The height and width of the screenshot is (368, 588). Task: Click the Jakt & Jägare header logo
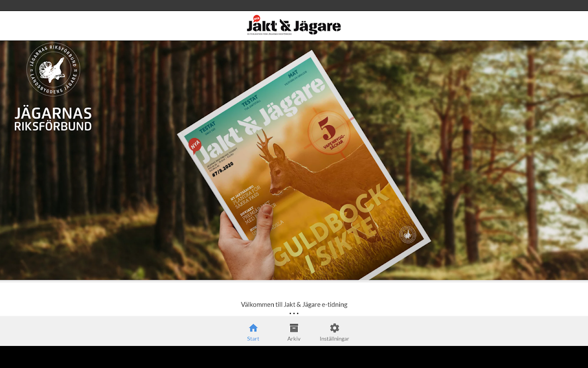click(294, 25)
